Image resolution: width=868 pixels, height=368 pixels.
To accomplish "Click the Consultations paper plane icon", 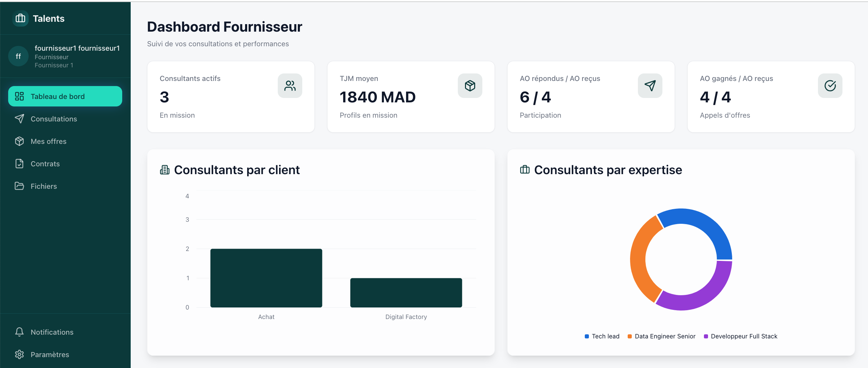I will click(x=19, y=119).
